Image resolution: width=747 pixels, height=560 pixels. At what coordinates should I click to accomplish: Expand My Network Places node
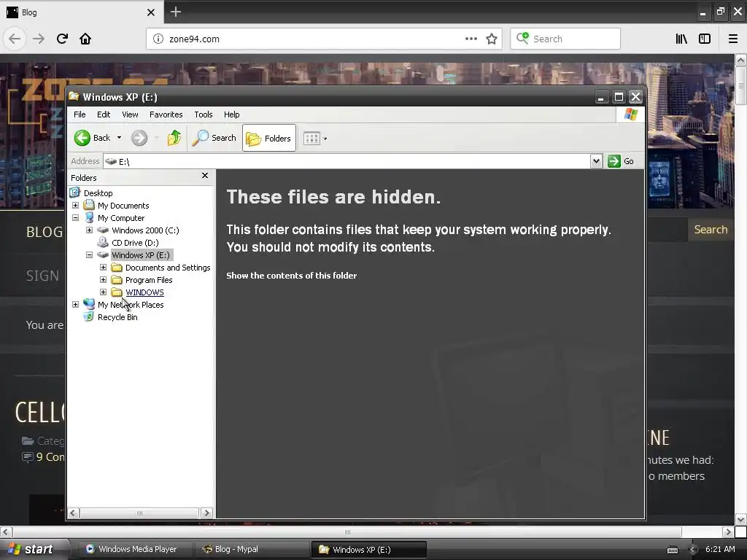click(75, 304)
